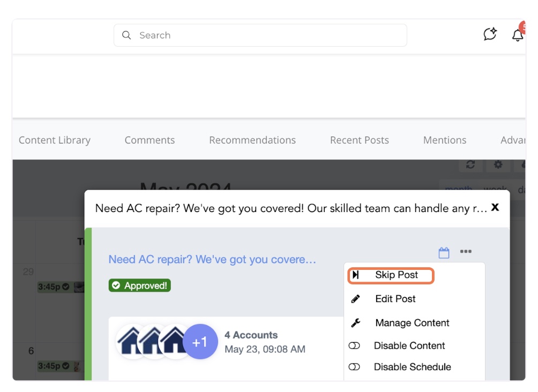Toggle the Disable Schedule switch
The height and width of the screenshot is (392, 538).
pos(354,367)
